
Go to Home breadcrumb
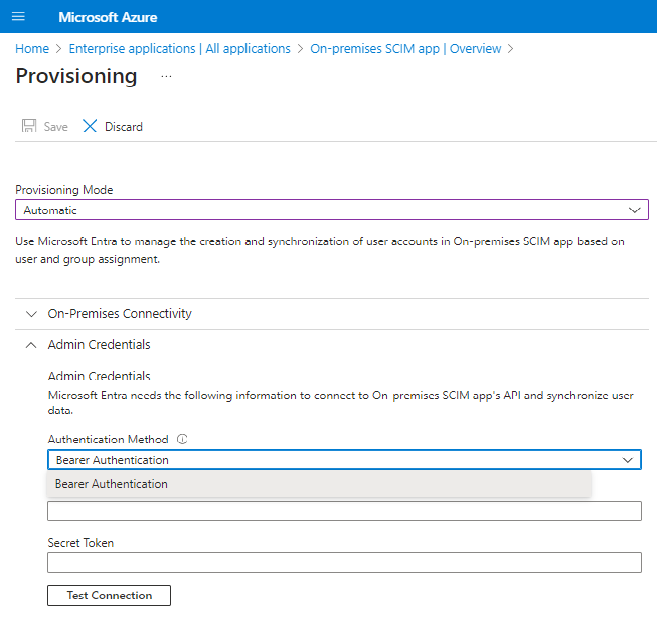pyautogui.click(x=32, y=49)
